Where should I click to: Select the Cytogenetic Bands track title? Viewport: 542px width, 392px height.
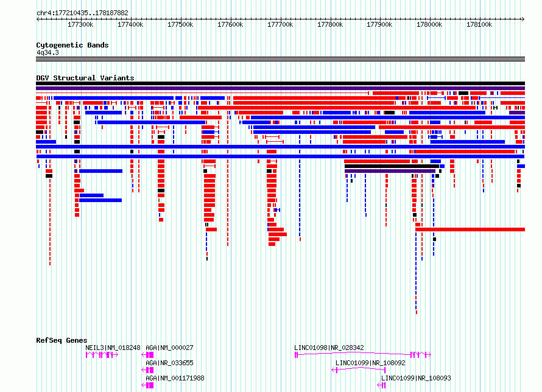[72, 45]
